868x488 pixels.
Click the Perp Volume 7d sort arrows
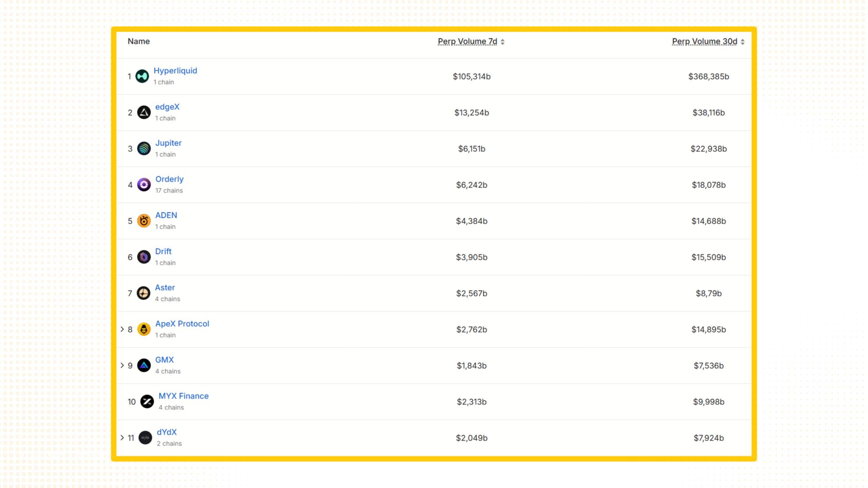502,42
